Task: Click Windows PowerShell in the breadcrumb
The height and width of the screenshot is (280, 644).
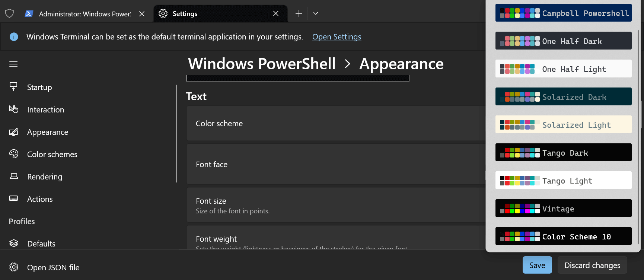Action: click(262, 64)
